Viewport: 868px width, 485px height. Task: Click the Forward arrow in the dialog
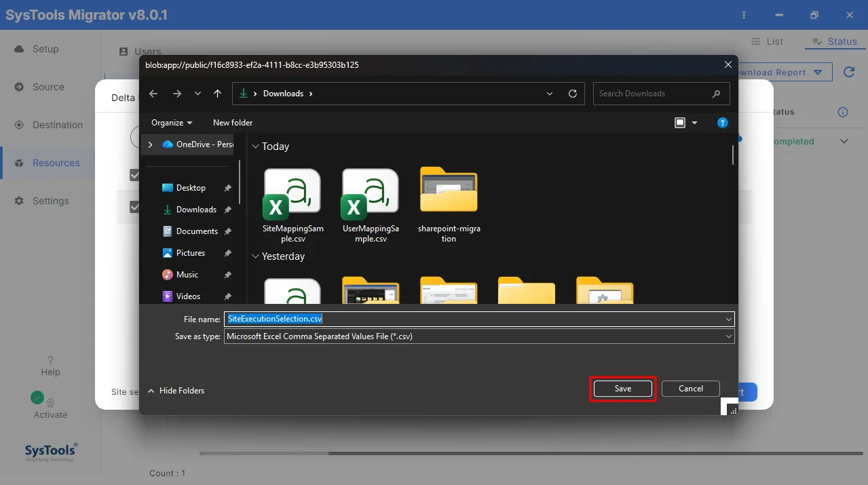[x=177, y=94]
